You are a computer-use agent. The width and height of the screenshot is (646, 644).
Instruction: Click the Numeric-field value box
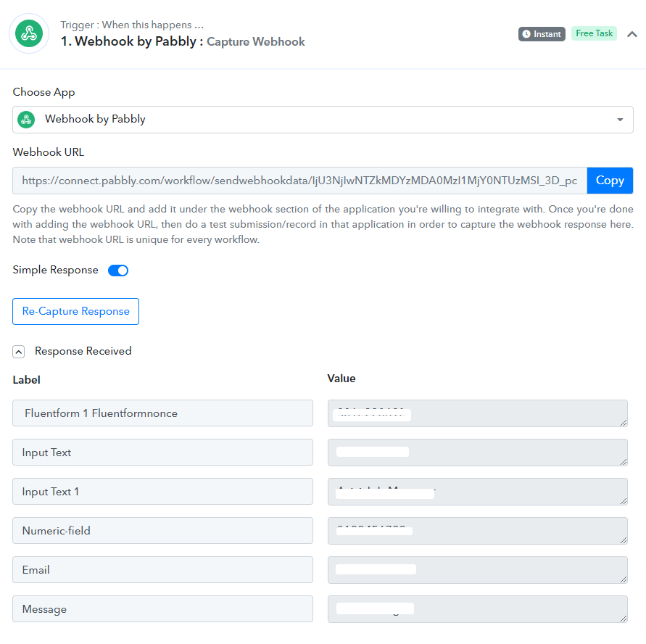pos(478,531)
